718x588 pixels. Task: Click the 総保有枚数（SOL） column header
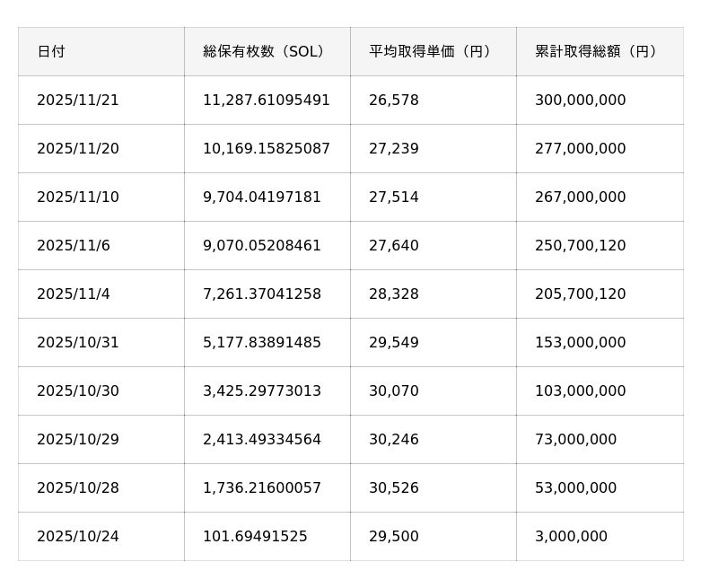point(266,52)
